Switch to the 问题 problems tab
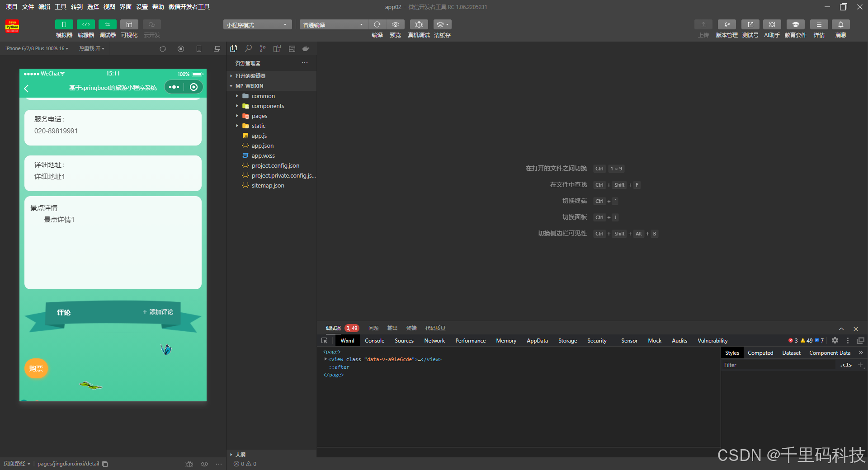868x470 pixels. click(x=373, y=328)
